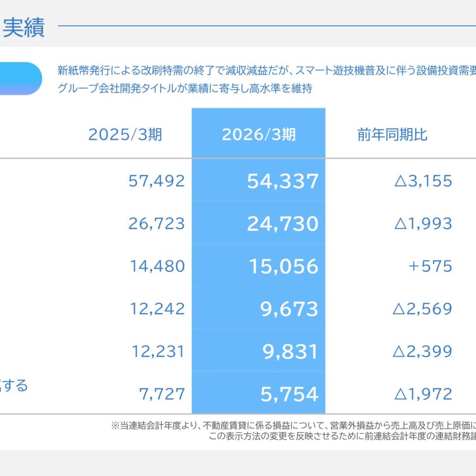The height and width of the screenshot is (476, 476).
Task: Click the summary line starting 新紙幣発行による
Action: [x=266, y=71]
